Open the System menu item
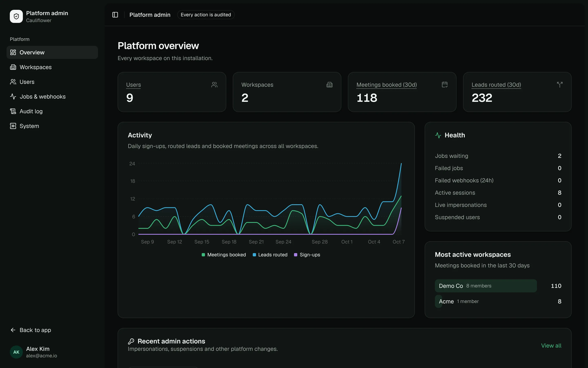588x368 pixels. tap(52, 126)
